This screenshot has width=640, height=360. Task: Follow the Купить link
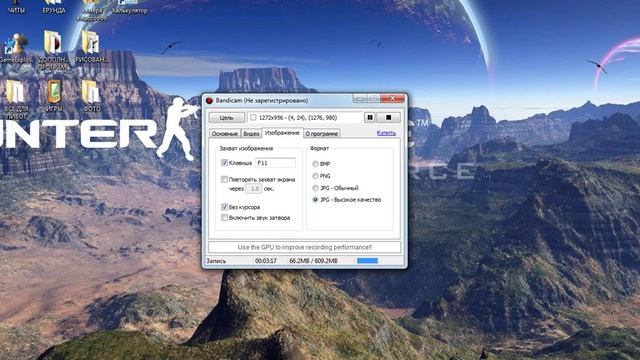386,133
